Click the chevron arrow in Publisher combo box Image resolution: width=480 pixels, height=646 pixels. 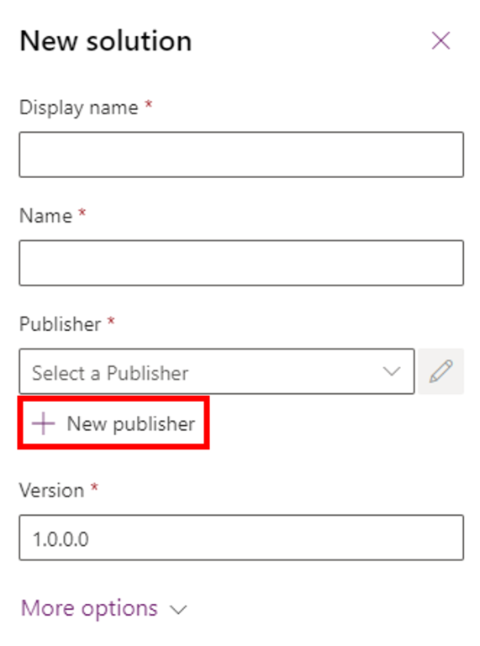[x=391, y=371]
